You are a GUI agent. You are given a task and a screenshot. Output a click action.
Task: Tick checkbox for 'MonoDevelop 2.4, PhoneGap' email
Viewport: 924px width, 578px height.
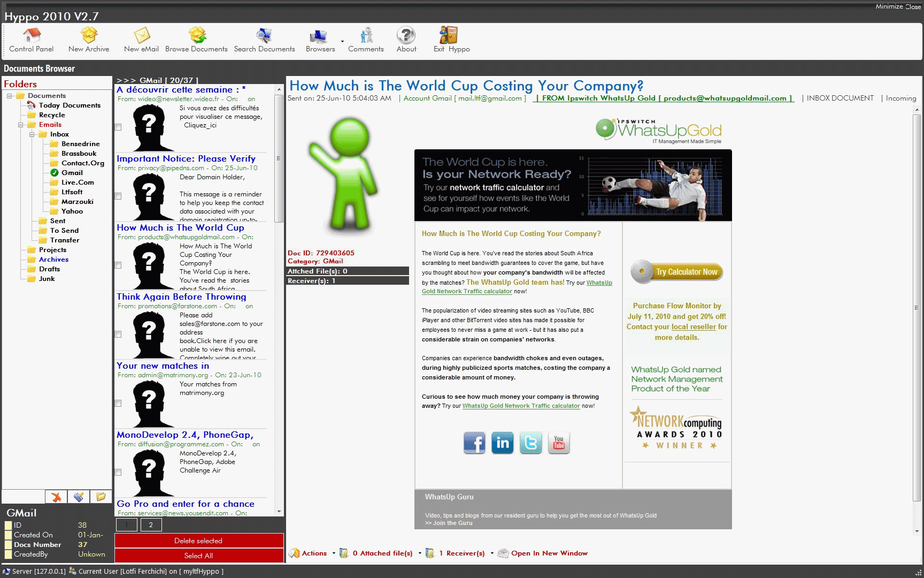(118, 473)
